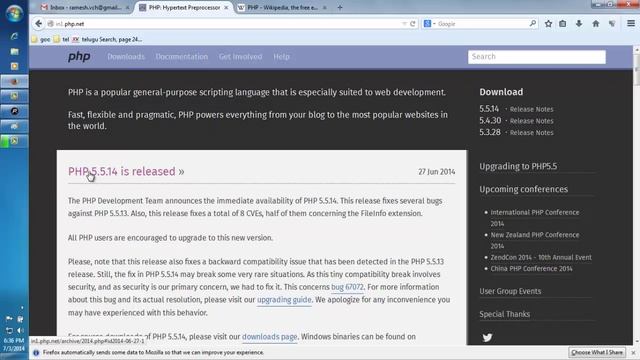Image resolution: width=640 pixels, height=360 pixels.
Task: Open the Get Involved menu on php.net
Action: point(240,57)
